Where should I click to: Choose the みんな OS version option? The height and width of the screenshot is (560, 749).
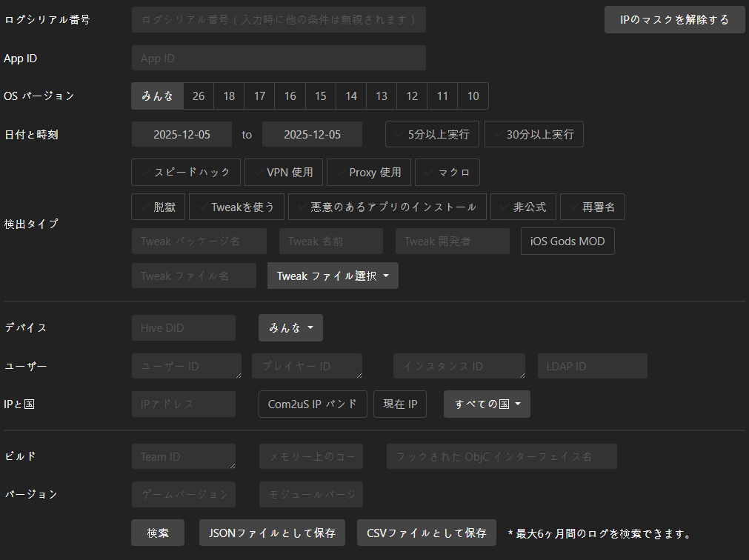[157, 96]
